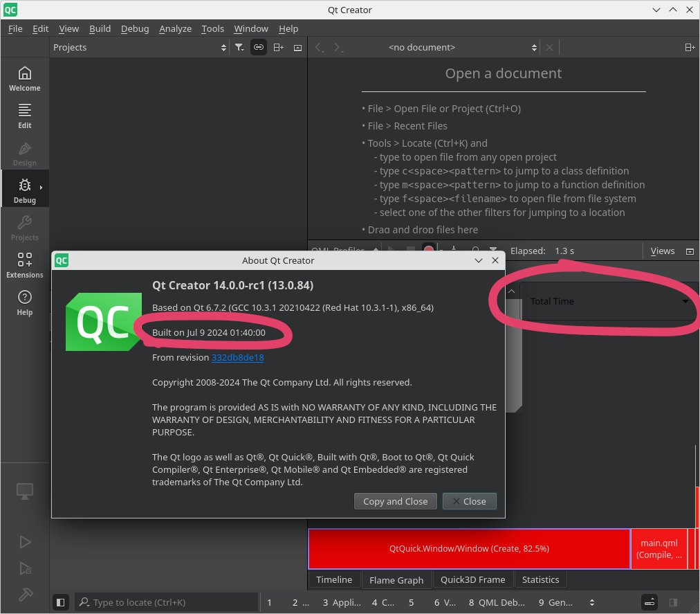Open Projects mode wrench icon
Screen dimensions: 700x614
[x=24, y=222]
